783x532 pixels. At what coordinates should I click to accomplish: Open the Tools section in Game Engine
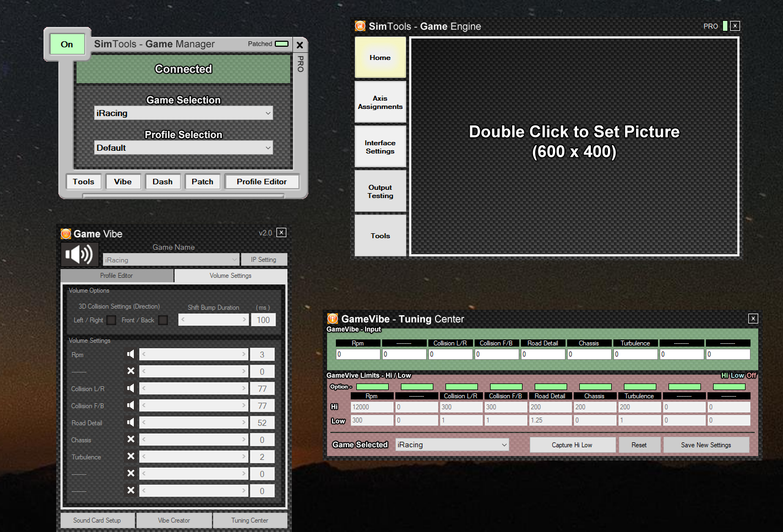[x=380, y=235]
